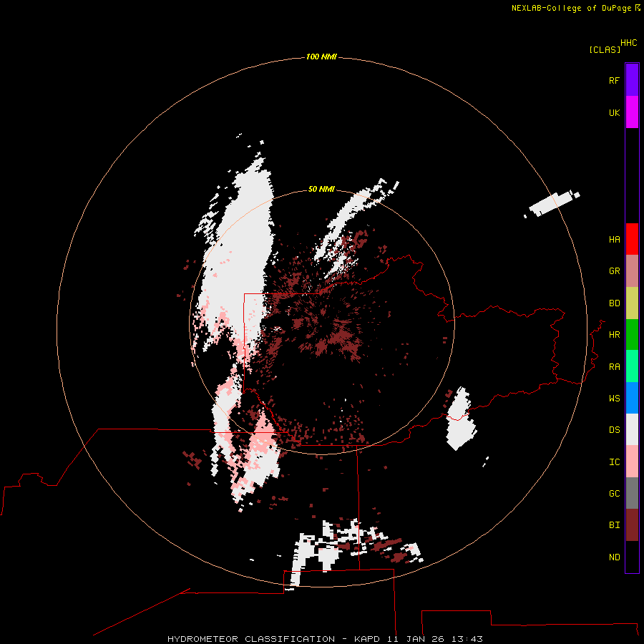Click the [CLAS] units label

pyautogui.click(x=605, y=49)
